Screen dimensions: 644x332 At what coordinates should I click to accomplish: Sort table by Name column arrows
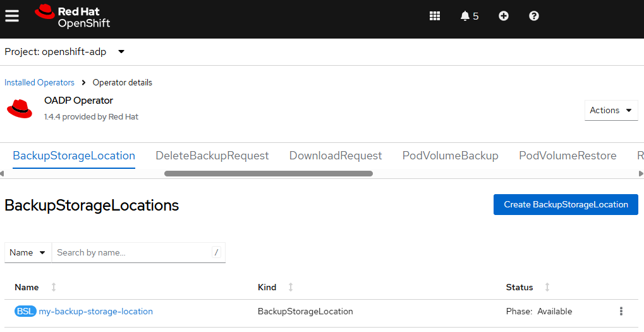tap(53, 287)
